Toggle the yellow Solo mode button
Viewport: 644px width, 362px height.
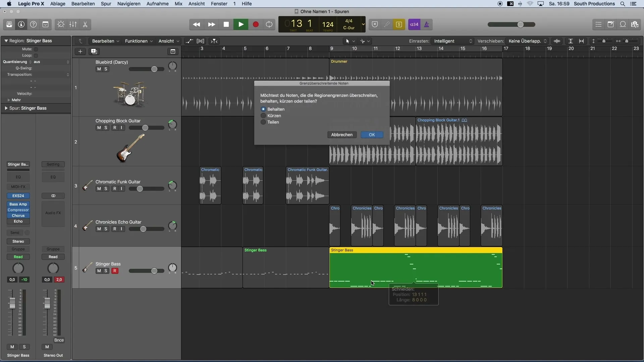tap(399, 24)
